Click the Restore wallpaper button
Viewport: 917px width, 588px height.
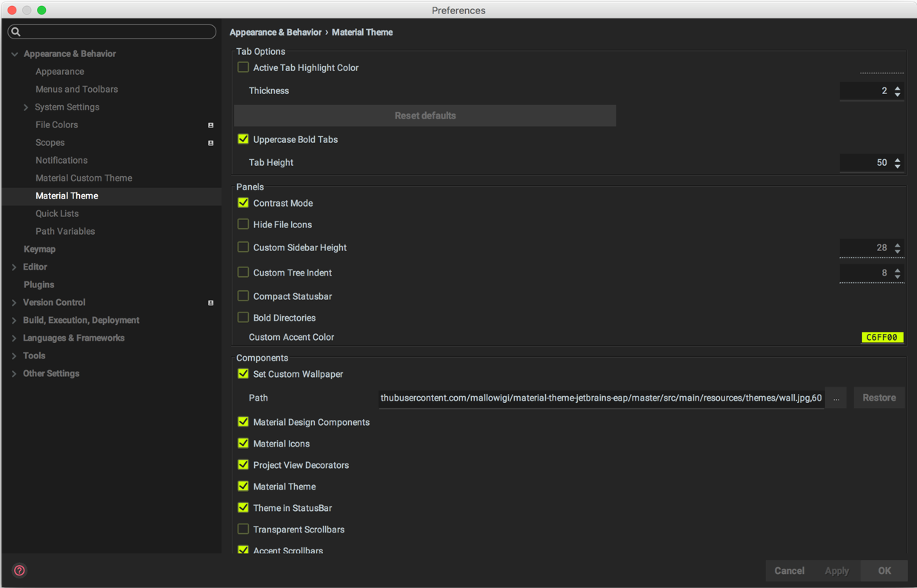[x=879, y=398]
